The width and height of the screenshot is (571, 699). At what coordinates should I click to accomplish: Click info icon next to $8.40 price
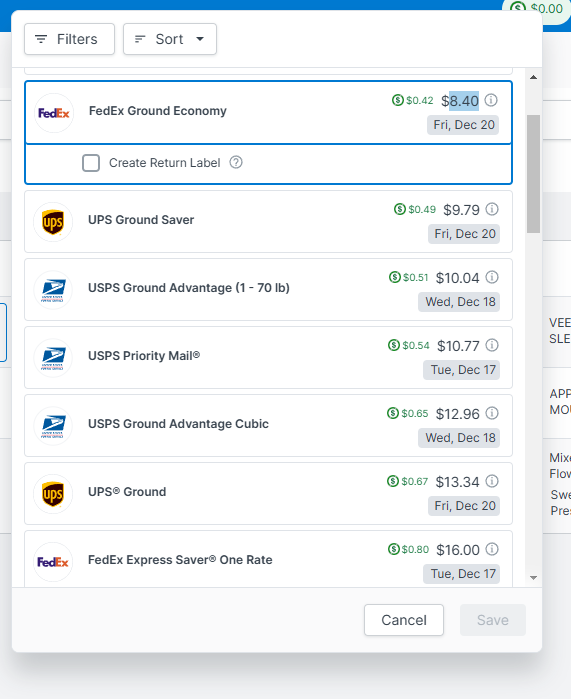(x=491, y=100)
